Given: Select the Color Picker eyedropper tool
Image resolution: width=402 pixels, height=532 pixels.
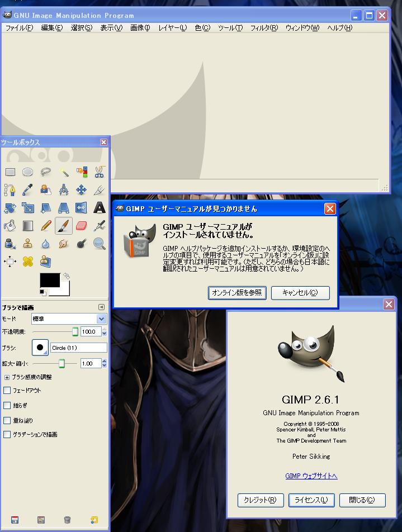Looking at the screenshot, I should click(x=28, y=190).
